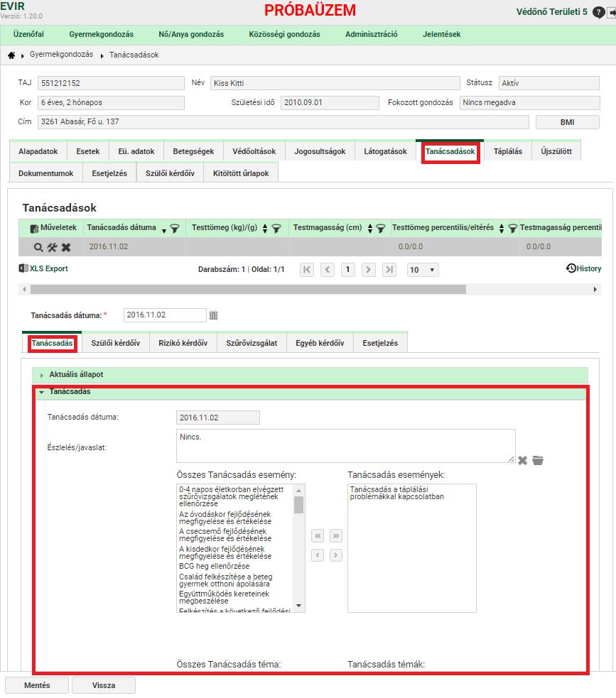Expand the Aktuális állapot section

(310, 374)
